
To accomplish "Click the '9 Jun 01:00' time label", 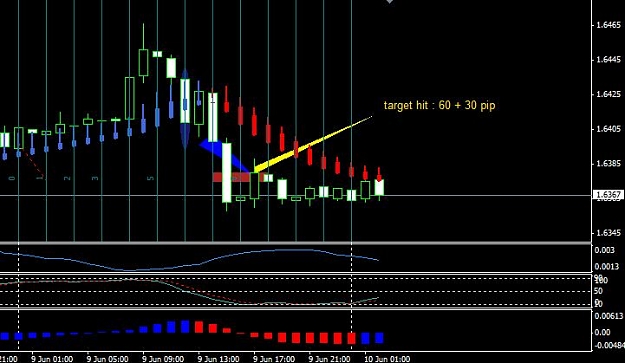I will tap(52, 359).
